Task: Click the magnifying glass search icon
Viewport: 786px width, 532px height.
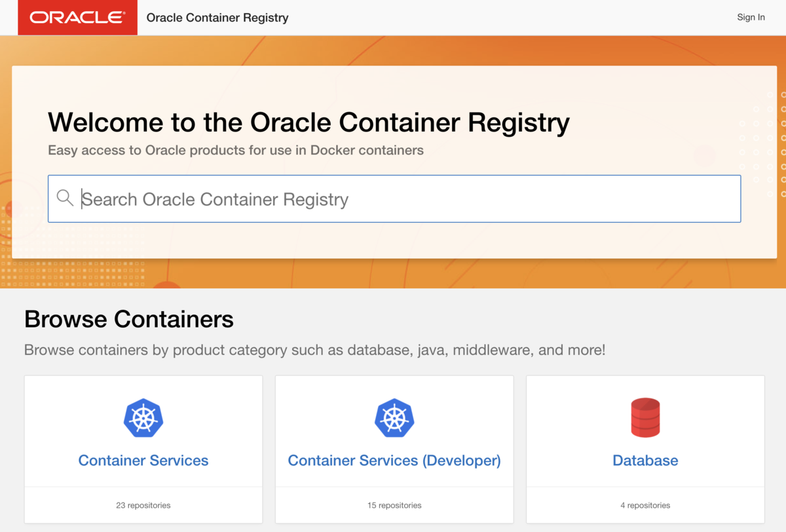Action: click(65, 198)
